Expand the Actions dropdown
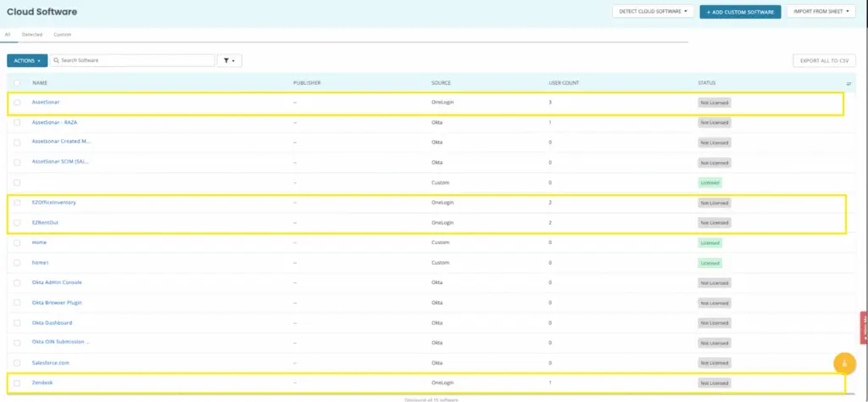This screenshot has width=868, height=402. coord(27,61)
